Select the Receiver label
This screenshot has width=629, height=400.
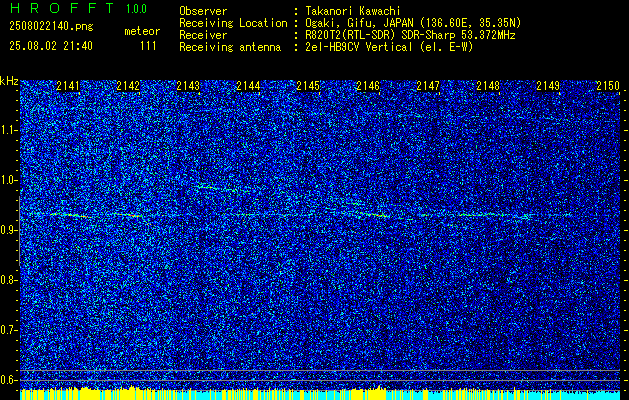(x=203, y=35)
